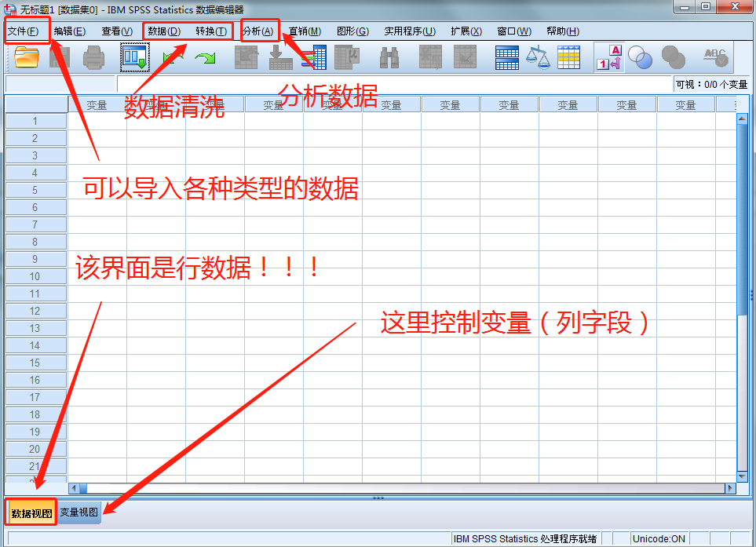Select row header 20

(35, 449)
